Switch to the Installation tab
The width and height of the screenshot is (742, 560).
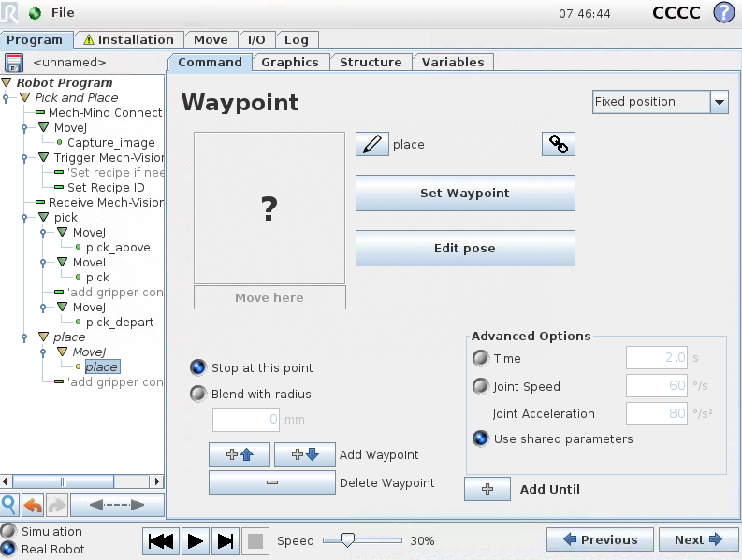[128, 39]
